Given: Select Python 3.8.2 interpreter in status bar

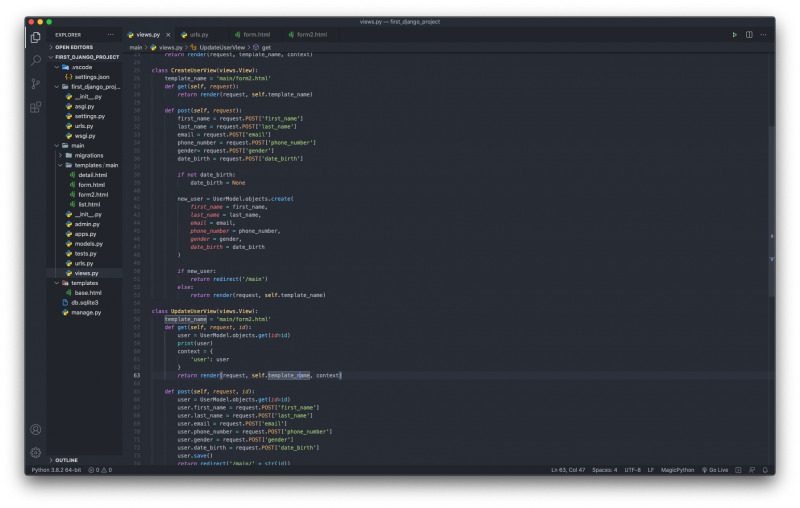Looking at the screenshot, I should coord(55,469).
